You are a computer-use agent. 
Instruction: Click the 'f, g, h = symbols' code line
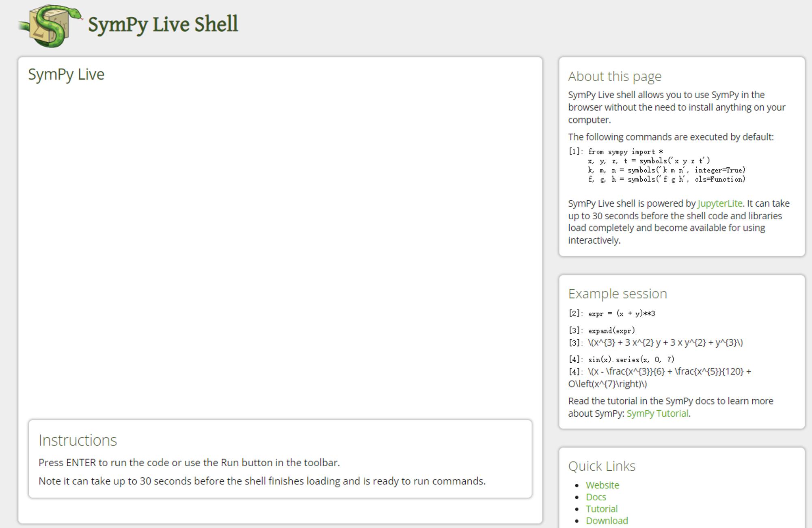tap(667, 179)
